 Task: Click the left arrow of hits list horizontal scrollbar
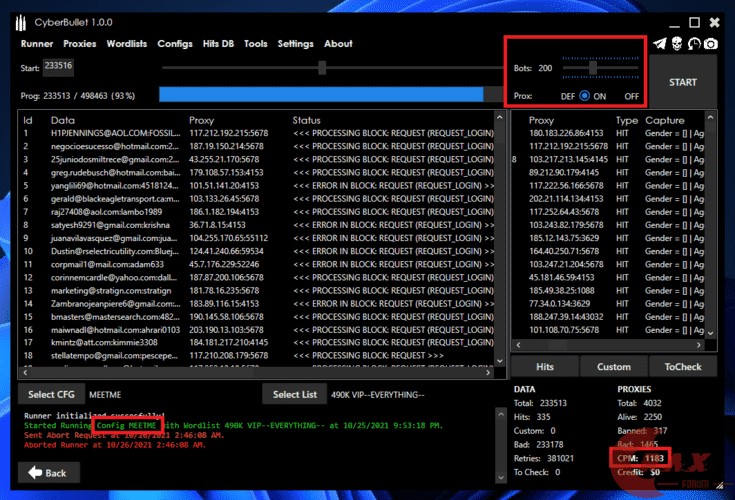coord(518,345)
